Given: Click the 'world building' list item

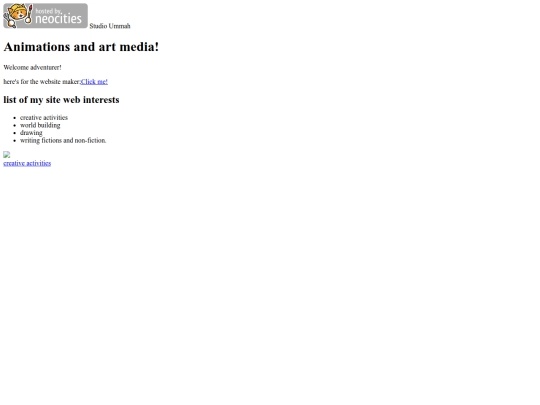Looking at the screenshot, I should pyautogui.click(x=40, y=125).
